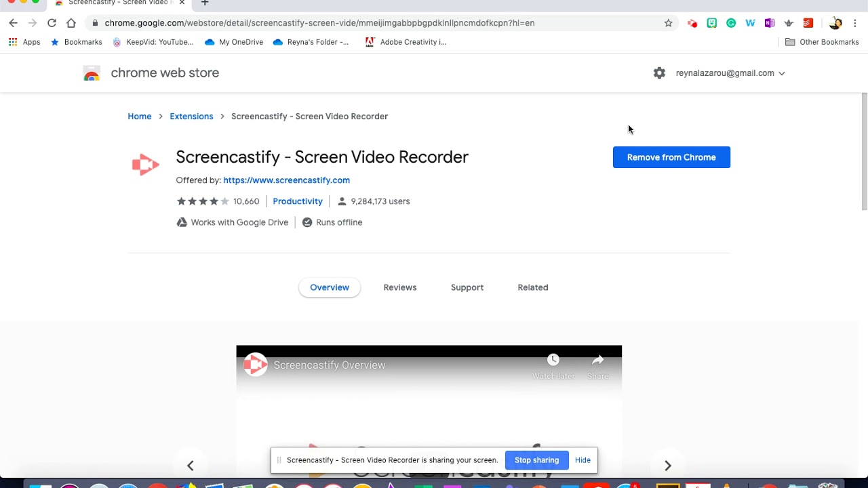The width and height of the screenshot is (868, 488).
Task: Switch to the Related tab
Action: [x=533, y=287]
